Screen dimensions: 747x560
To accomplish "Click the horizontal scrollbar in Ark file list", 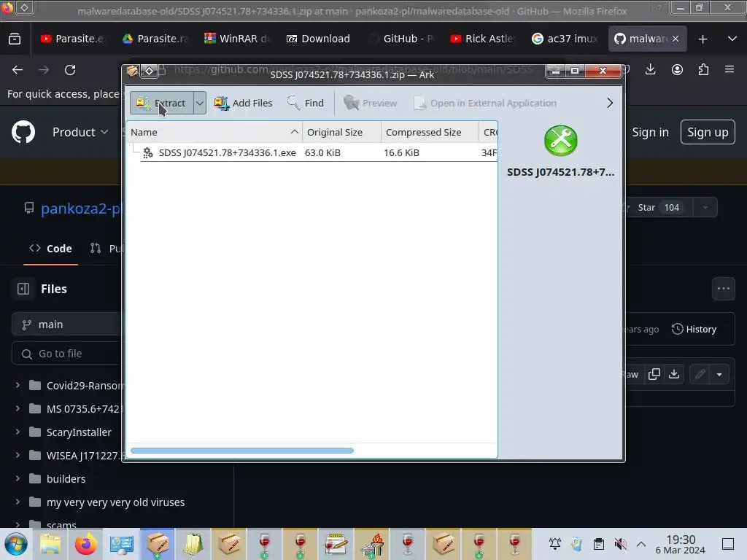I will click(x=242, y=451).
